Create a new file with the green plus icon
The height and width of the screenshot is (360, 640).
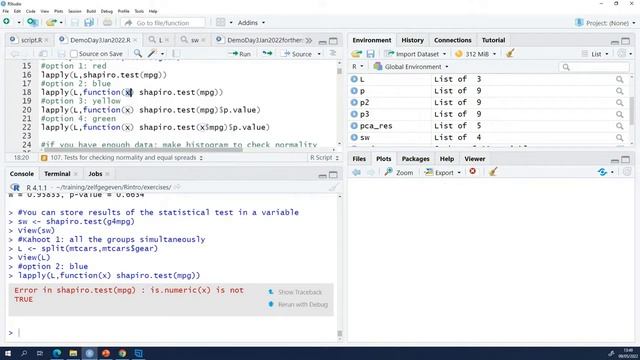click(x=7, y=22)
